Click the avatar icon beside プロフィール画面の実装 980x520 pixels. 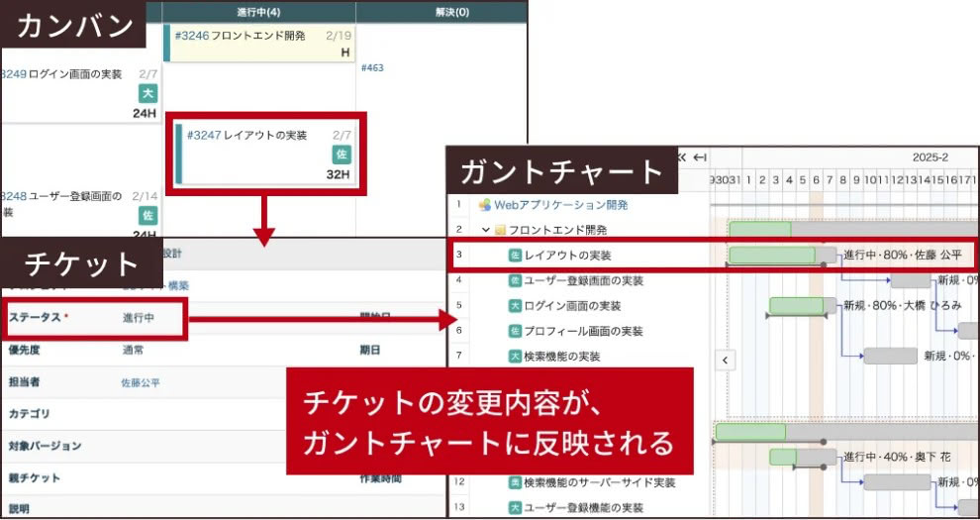tap(515, 331)
